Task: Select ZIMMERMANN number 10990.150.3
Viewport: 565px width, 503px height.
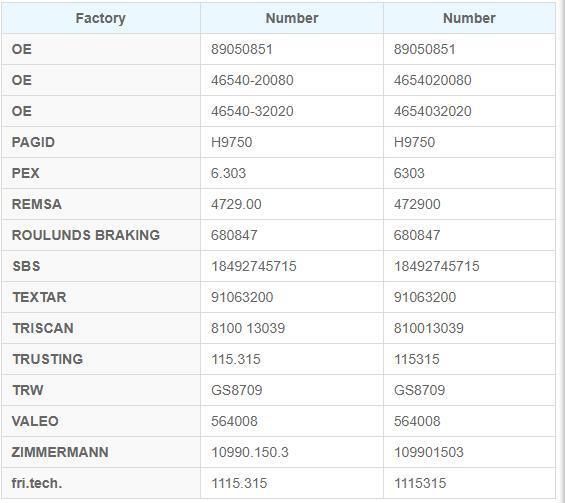Action: coord(250,452)
